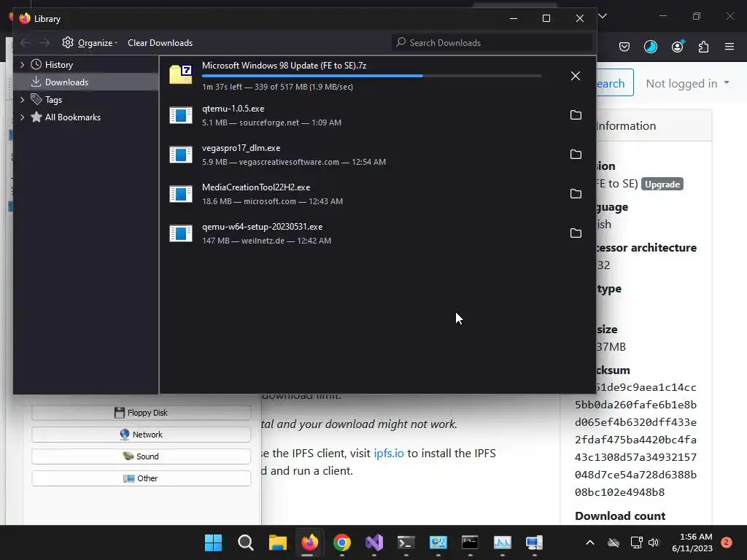Focus the Search Downloads field

[x=492, y=43]
